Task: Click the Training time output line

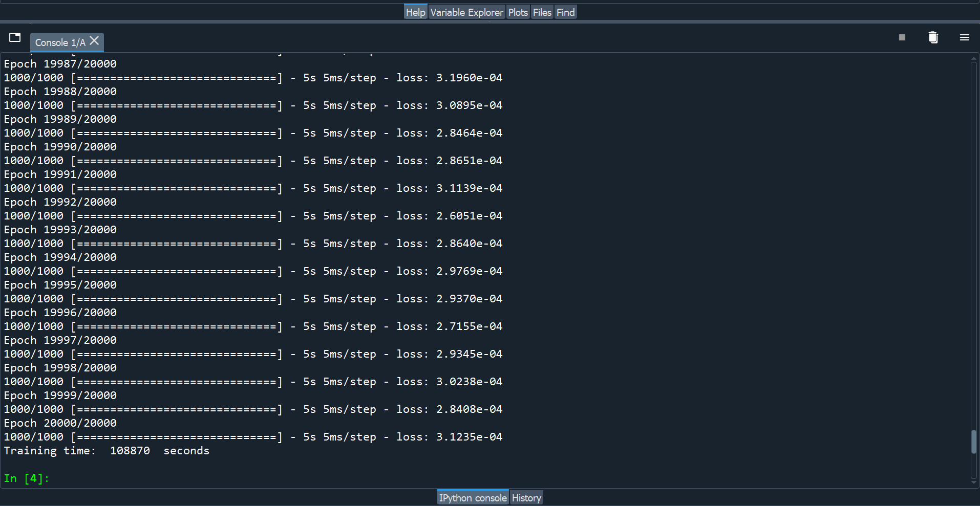Action: 106,451
